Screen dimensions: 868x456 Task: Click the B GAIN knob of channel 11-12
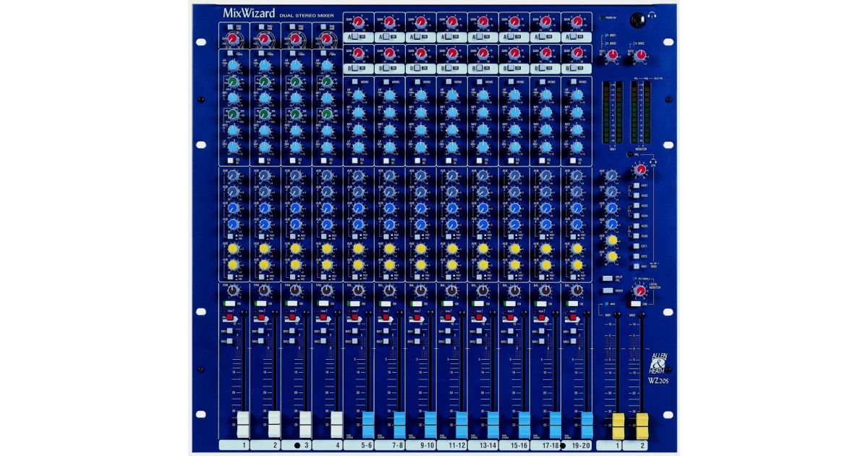click(x=452, y=54)
